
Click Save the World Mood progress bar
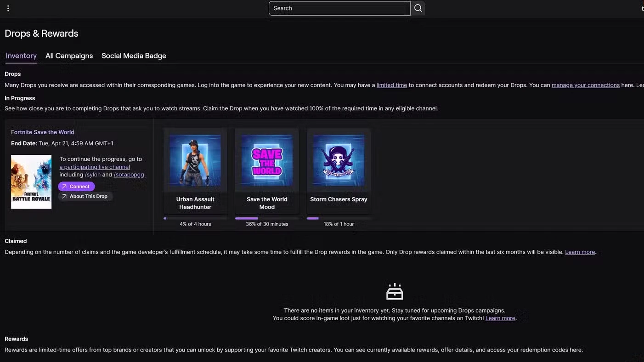coord(267,218)
